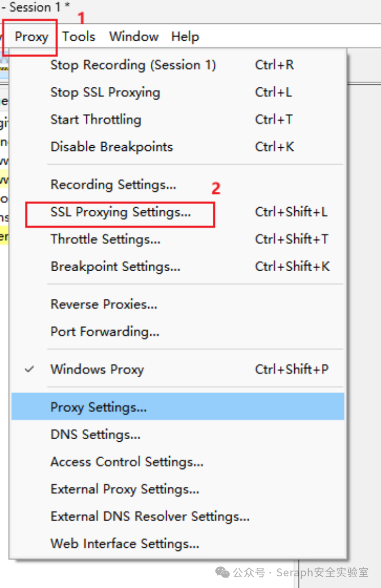Choose Stop Recording (Session 1)

pos(178,65)
